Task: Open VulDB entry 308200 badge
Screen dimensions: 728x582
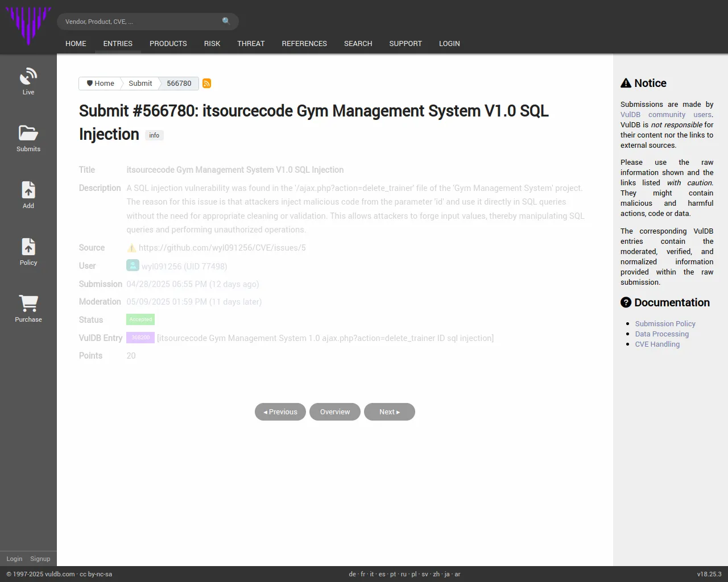Action: 140,338
